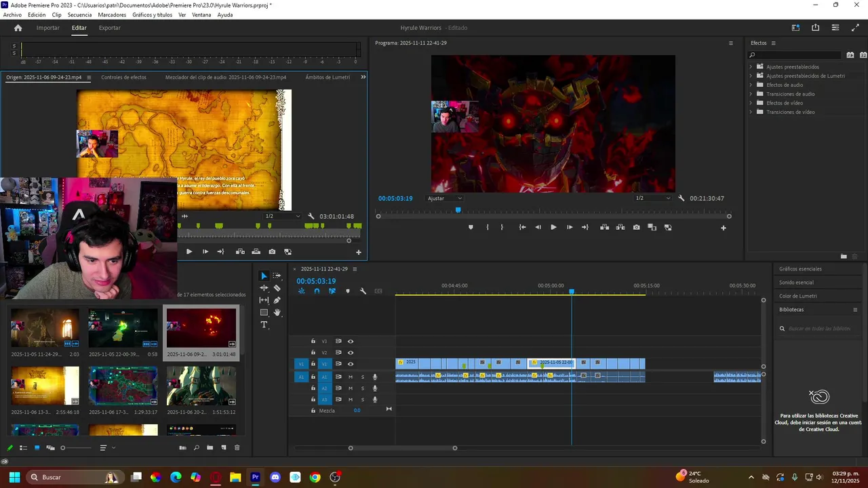
Task: Click Insert button in Source monitor
Action: tap(240, 251)
